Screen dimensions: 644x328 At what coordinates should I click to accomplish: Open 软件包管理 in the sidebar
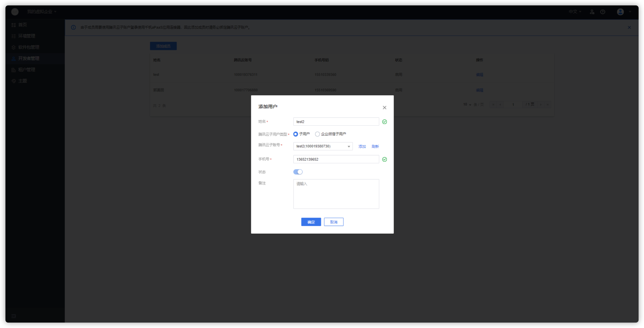[35, 47]
